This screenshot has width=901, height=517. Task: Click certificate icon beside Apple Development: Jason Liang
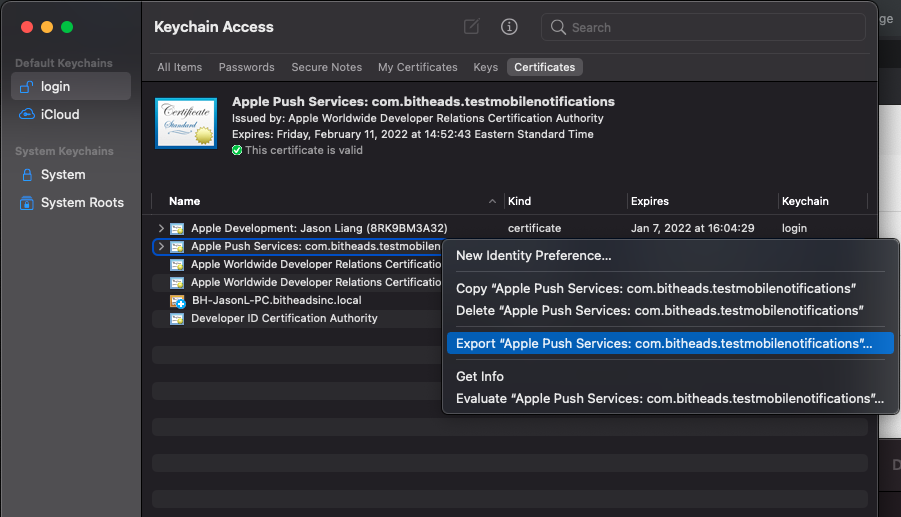coord(177,229)
